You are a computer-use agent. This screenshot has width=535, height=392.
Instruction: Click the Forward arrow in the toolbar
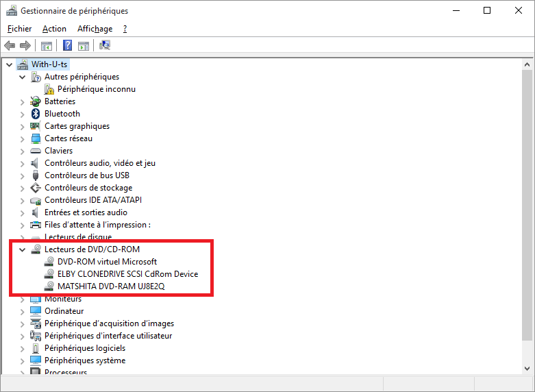25,46
